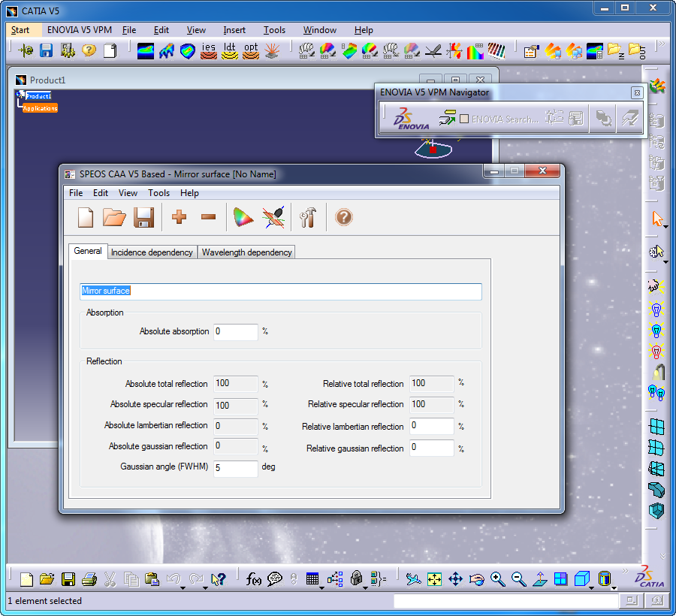The width and height of the screenshot is (676, 616).
Task: Expand the Redo history dropdown arrow
Action: tap(204, 588)
